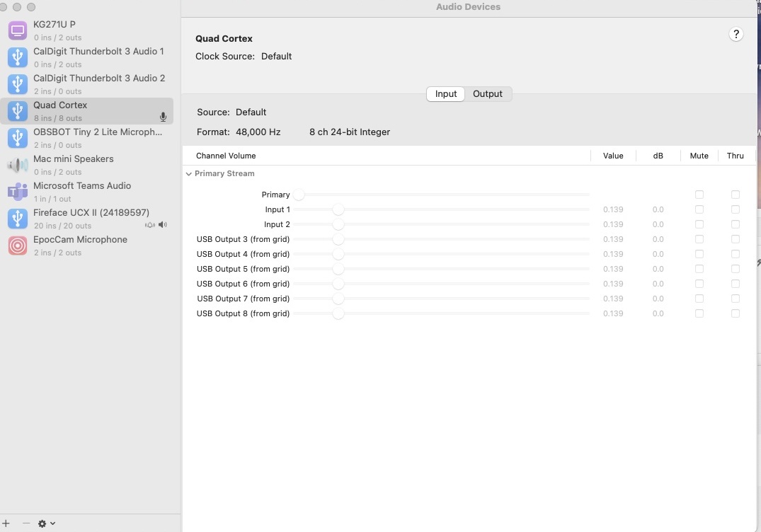Open the 8 ch 24-bit Integer format dropdown

(x=350, y=132)
